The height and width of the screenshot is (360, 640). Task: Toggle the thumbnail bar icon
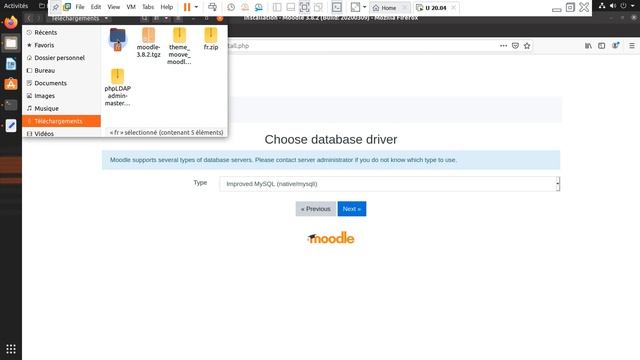coord(291,7)
